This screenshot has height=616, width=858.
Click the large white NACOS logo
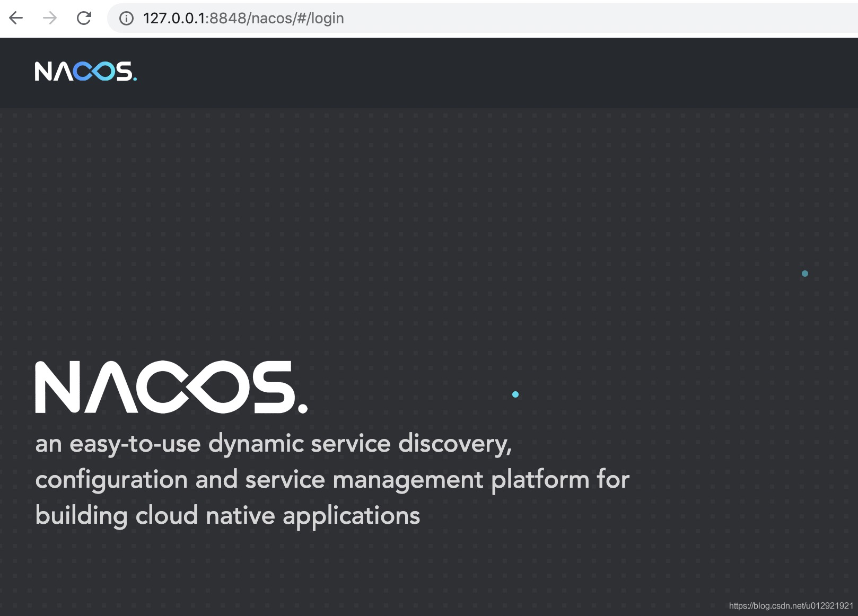click(170, 387)
